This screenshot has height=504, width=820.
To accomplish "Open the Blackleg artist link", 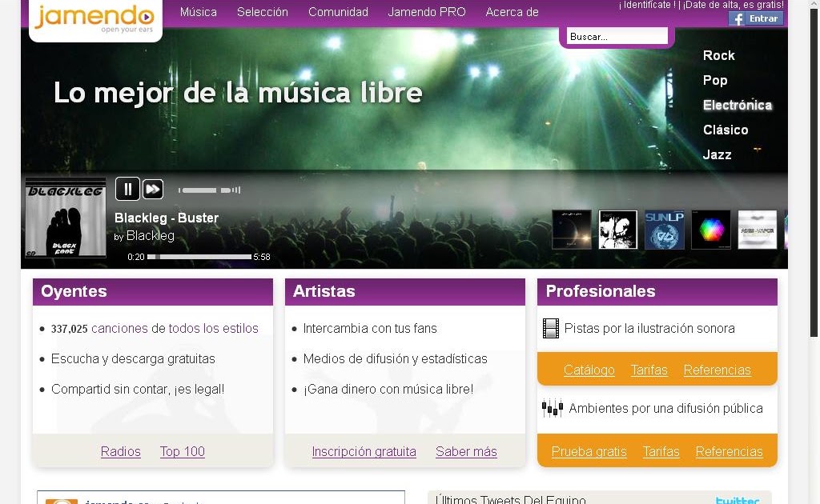I will [x=150, y=235].
